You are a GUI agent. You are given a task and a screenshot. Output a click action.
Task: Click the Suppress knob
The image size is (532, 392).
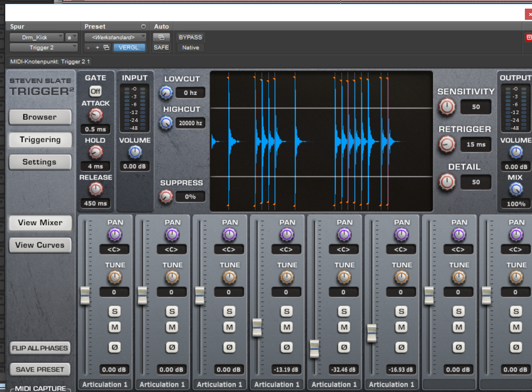pos(166,197)
